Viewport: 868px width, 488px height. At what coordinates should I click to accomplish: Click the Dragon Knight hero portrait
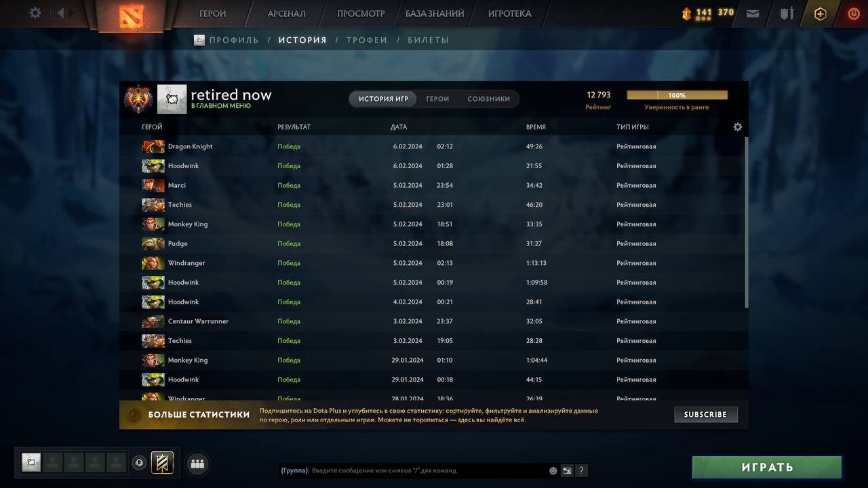[153, 146]
